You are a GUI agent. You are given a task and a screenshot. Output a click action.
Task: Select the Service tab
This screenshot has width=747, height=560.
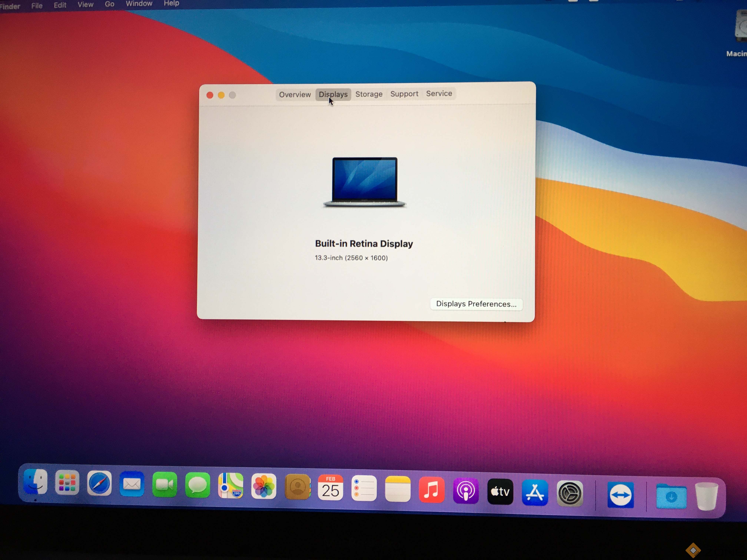[439, 94]
